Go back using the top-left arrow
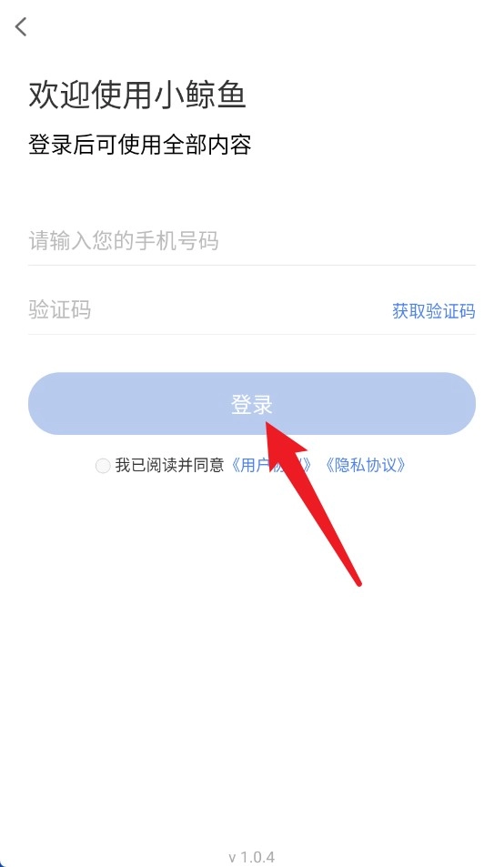Image resolution: width=504 pixels, height=867 pixels. [x=21, y=26]
